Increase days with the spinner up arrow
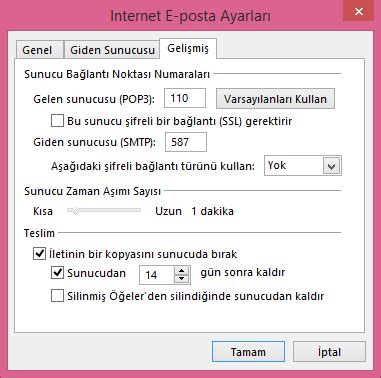381x378 pixels. (182, 271)
